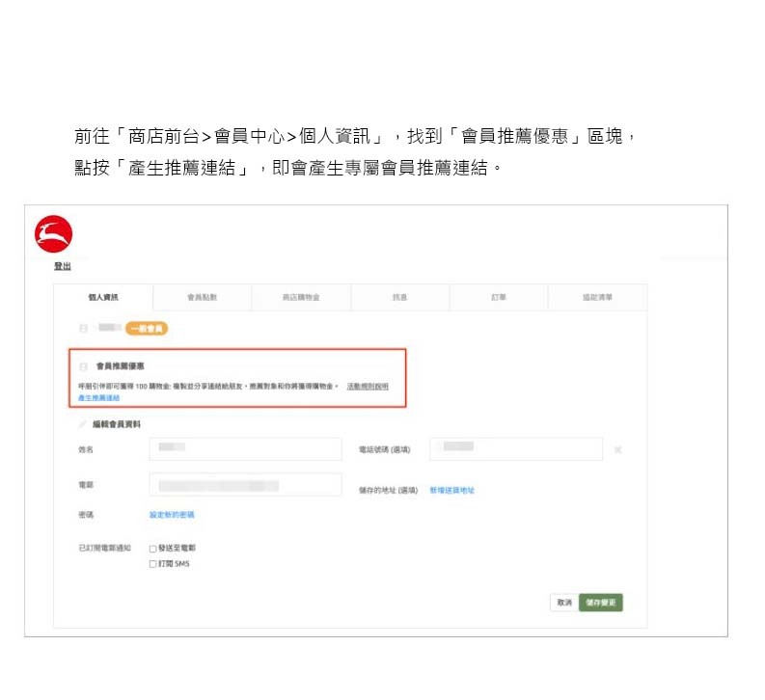The height and width of the screenshot is (700, 765).
Task: Open the 個人資訊 tab
Action: (103, 298)
